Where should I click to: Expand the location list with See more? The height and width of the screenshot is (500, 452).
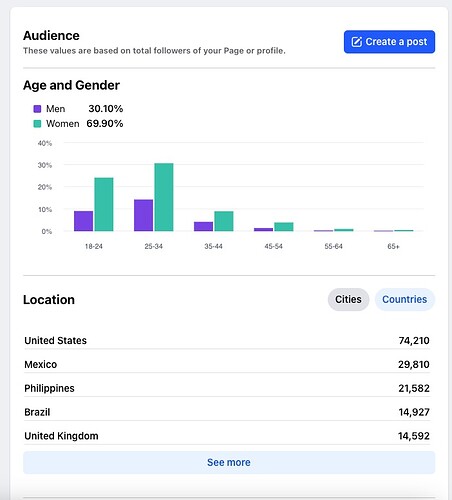229,462
